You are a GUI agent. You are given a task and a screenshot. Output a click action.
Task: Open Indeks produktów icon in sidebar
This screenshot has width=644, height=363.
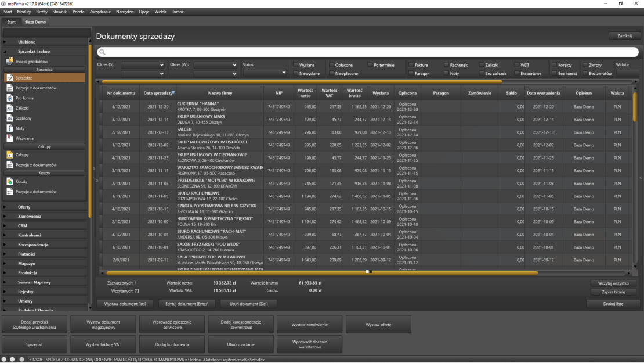[x=9, y=61]
